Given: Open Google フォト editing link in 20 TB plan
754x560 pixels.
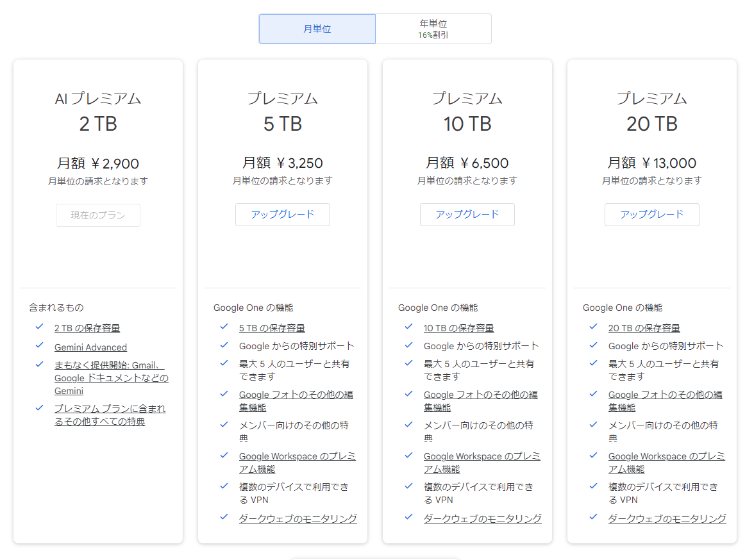Looking at the screenshot, I should point(665,401).
